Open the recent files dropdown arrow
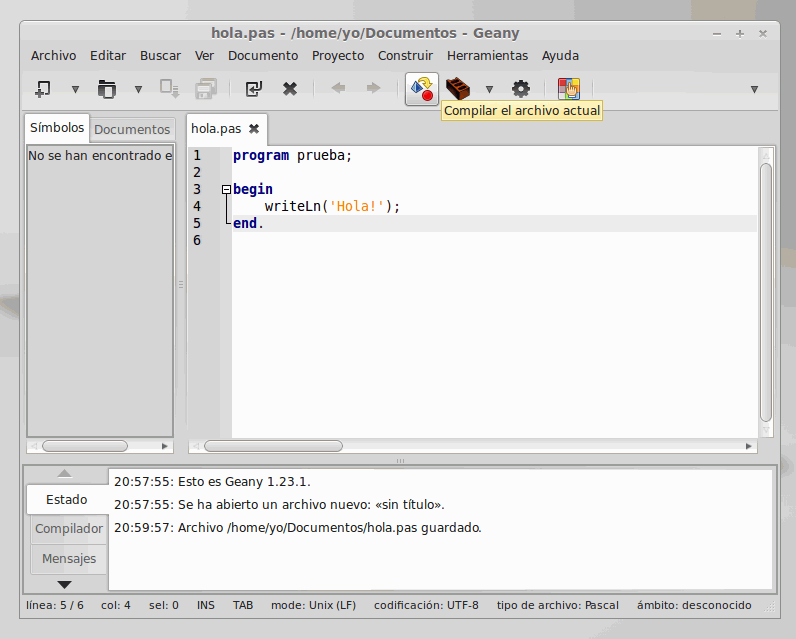The width and height of the screenshot is (796, 639). [138, 89]
